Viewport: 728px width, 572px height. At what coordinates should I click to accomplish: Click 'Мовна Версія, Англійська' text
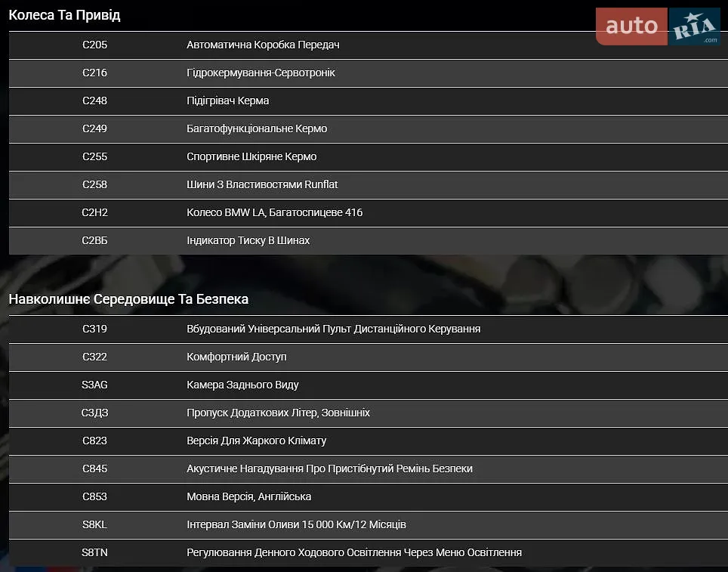[249, 496]
